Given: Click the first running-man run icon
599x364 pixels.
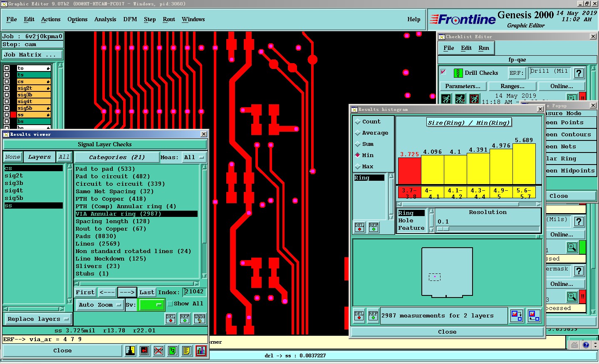Looking at the screenshot, I should (x=446, y=99).
